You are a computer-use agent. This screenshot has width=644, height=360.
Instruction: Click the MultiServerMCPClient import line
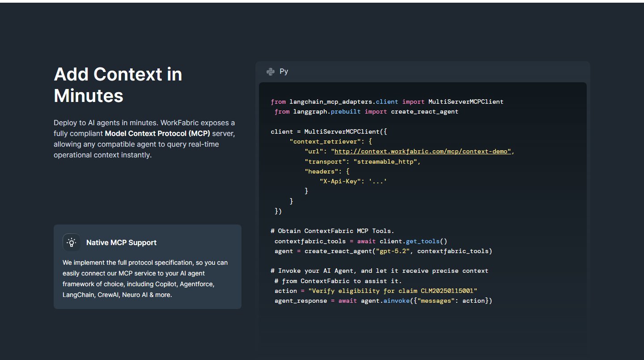pyautogui.click(x=387, y=102)
